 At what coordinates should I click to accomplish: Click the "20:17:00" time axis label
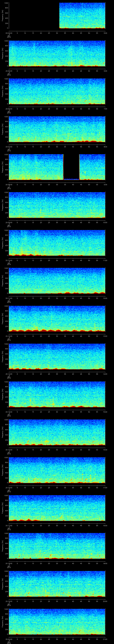click(x=9, y=525)
